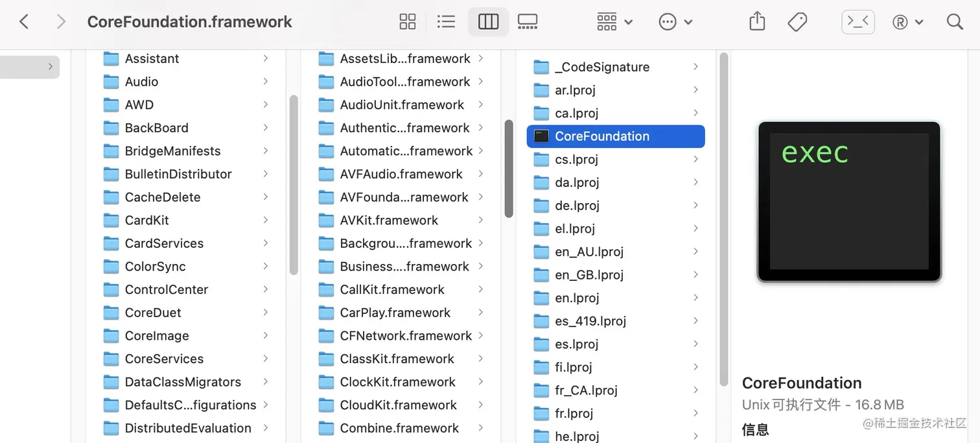Go back with the left arrow
The width and height of the screenshot is (980, 443).
pyautogui.click(x=24, y=22)
